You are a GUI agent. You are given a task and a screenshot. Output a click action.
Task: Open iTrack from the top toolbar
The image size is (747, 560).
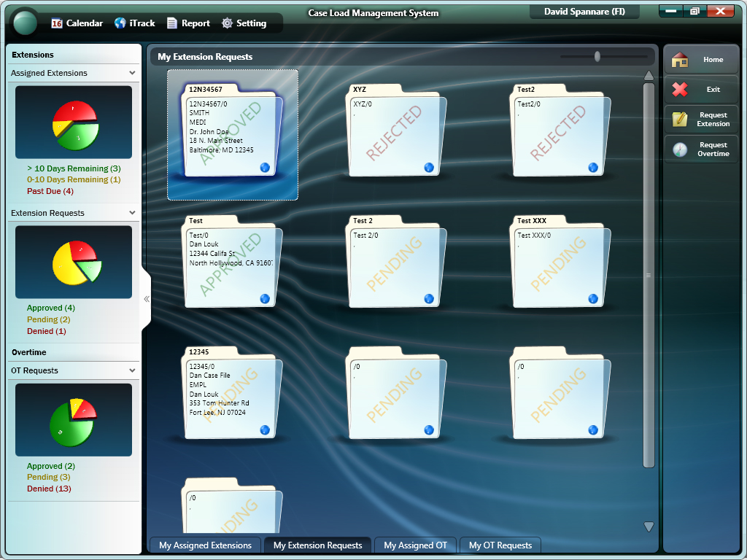click(x=134, y=23)
